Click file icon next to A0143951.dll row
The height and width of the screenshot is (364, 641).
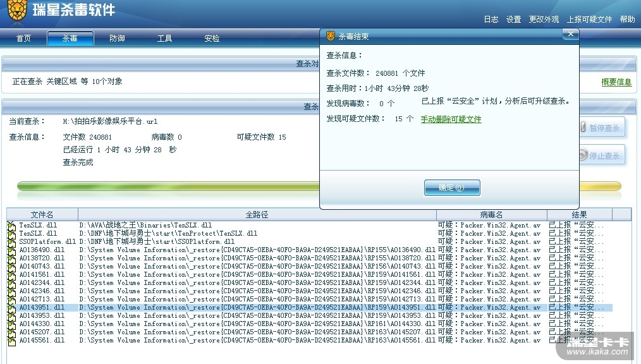tap(12, 308)
